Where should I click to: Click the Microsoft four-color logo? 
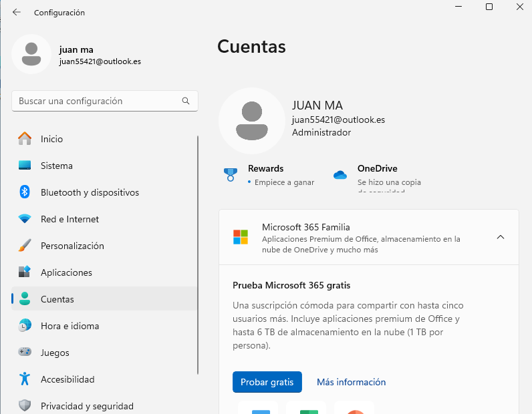click(241, 237)
